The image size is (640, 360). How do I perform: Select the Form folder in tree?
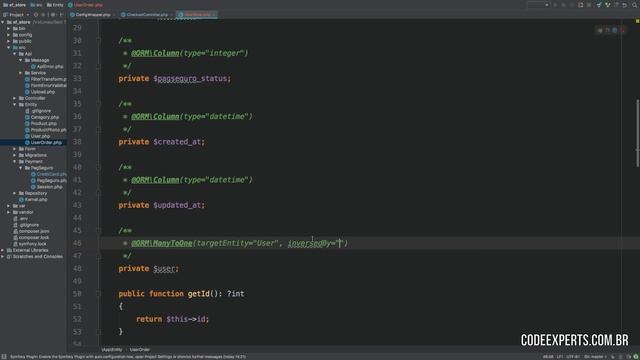27,149
